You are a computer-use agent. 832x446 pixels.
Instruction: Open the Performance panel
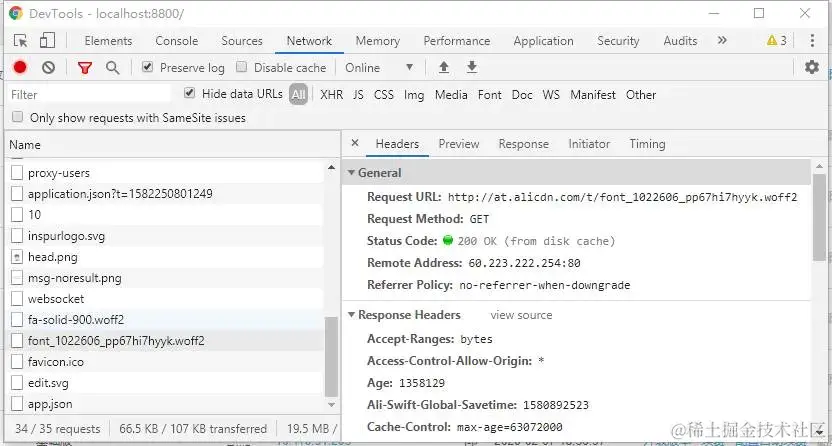pos(457,41)
